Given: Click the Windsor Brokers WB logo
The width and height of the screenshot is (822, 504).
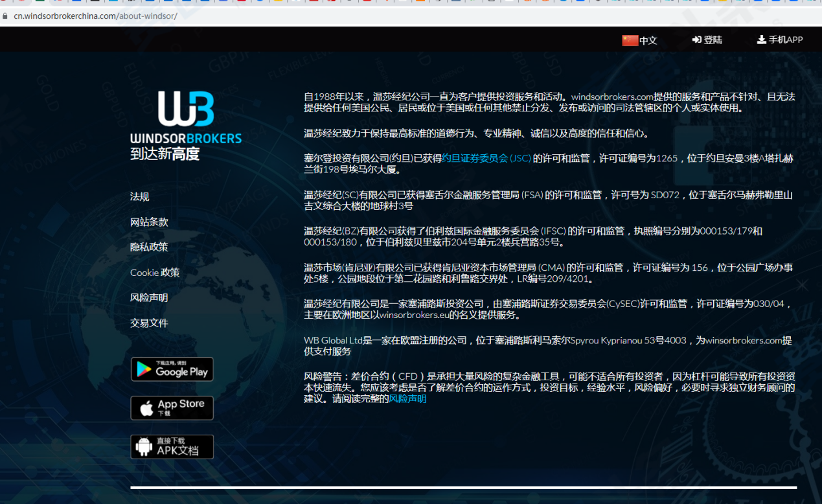Looking at the screenshot, I should (x=186, y=117).
